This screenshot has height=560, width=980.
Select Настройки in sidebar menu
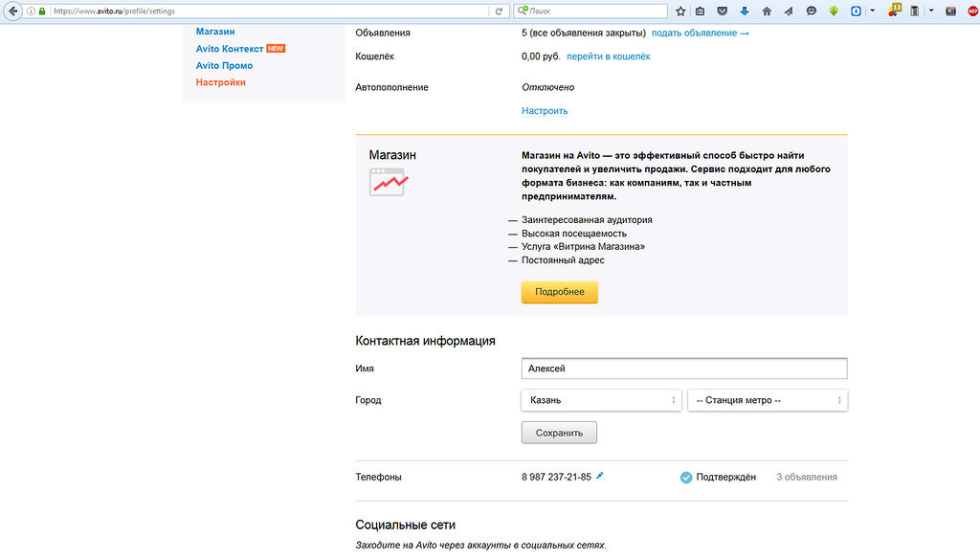tap(221, 82)
